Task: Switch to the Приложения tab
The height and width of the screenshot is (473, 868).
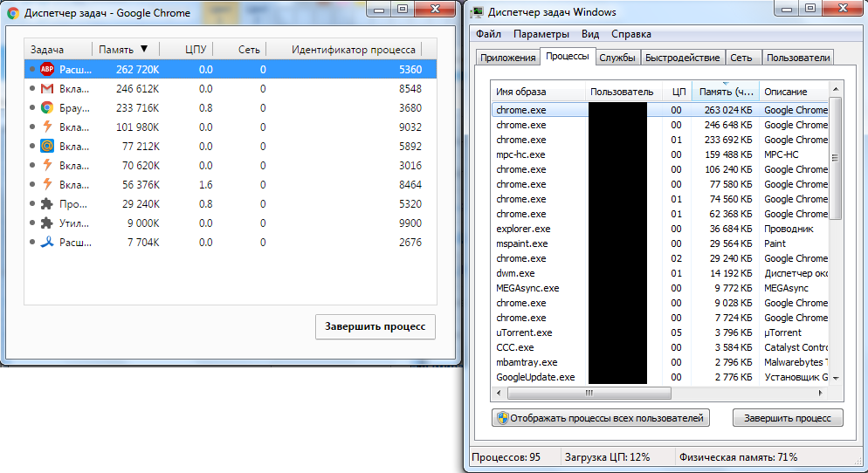Action: point(507,58)
